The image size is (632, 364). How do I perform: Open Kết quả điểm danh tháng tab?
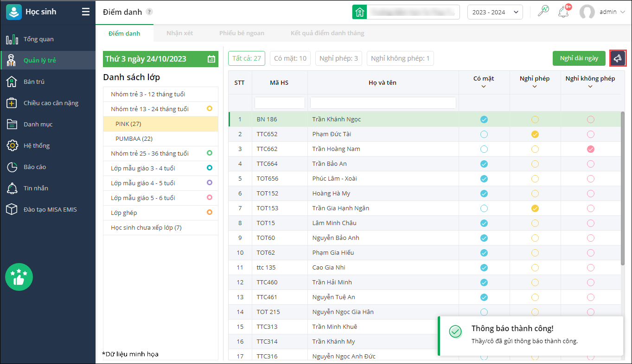[x=327, y=33]
